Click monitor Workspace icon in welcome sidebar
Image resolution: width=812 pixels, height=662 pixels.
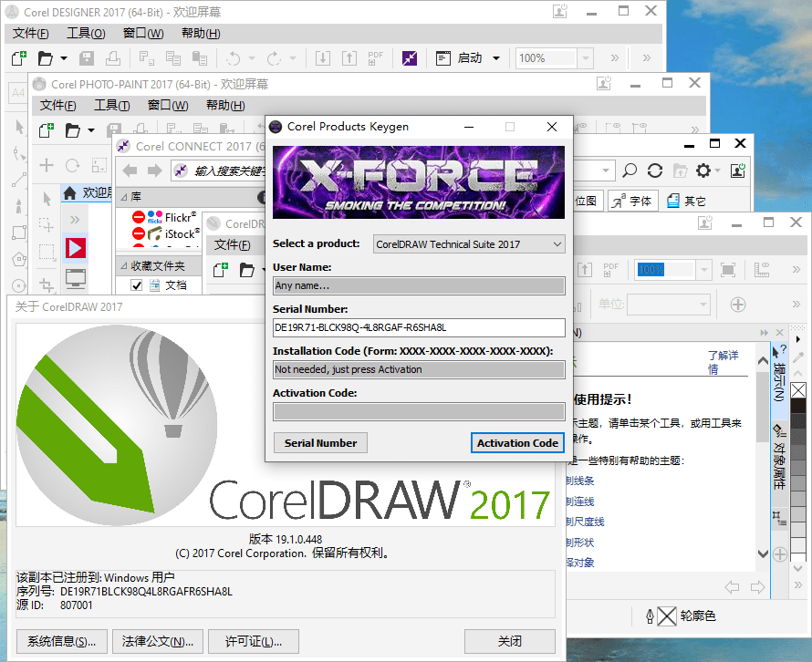click(76, 278)
